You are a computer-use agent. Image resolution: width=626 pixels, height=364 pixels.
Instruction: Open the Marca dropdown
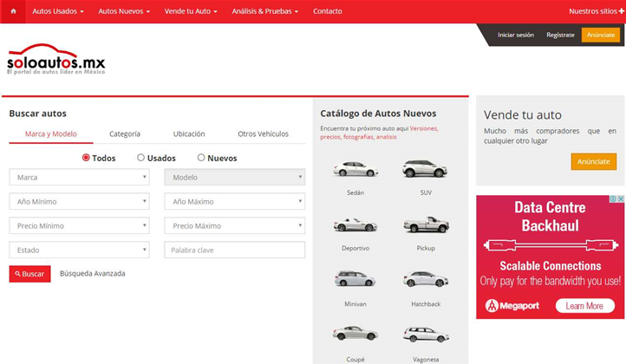[79, 177]
